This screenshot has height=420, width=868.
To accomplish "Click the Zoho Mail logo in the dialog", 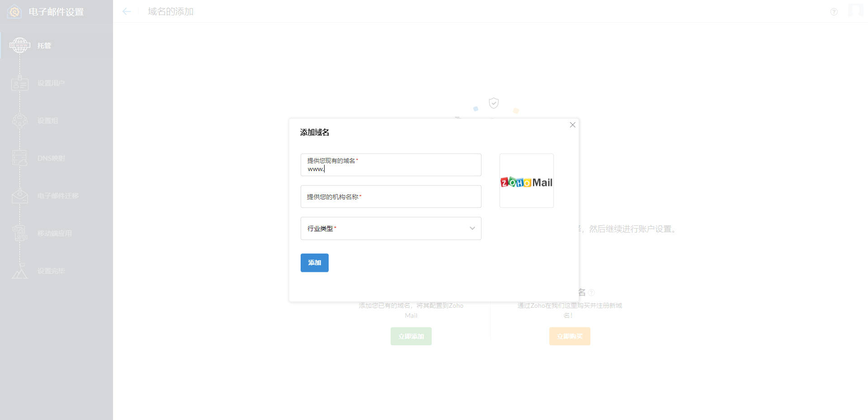I will coord(526,181).
